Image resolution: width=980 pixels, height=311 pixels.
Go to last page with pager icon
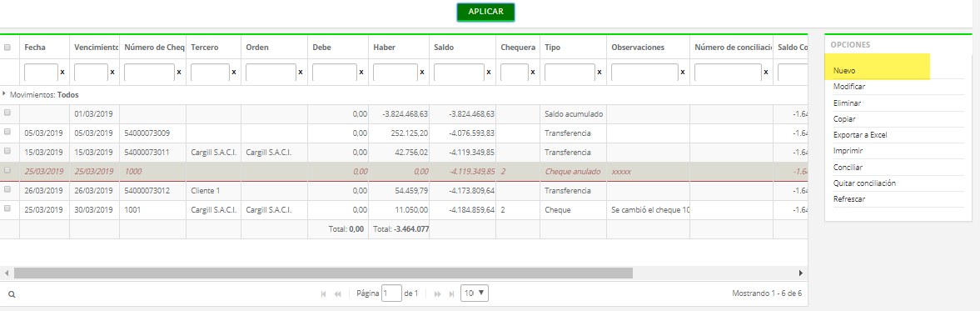tap(452, 293)
